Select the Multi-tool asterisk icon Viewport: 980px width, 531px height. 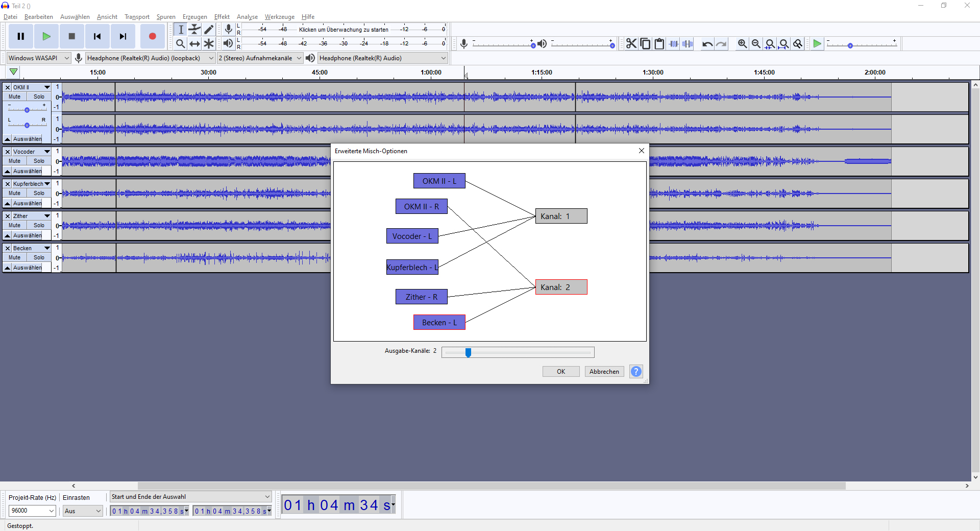(x=209, y=44)
